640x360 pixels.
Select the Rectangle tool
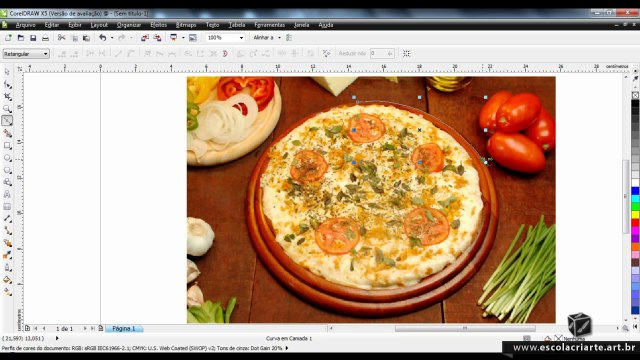coord(7,145)
